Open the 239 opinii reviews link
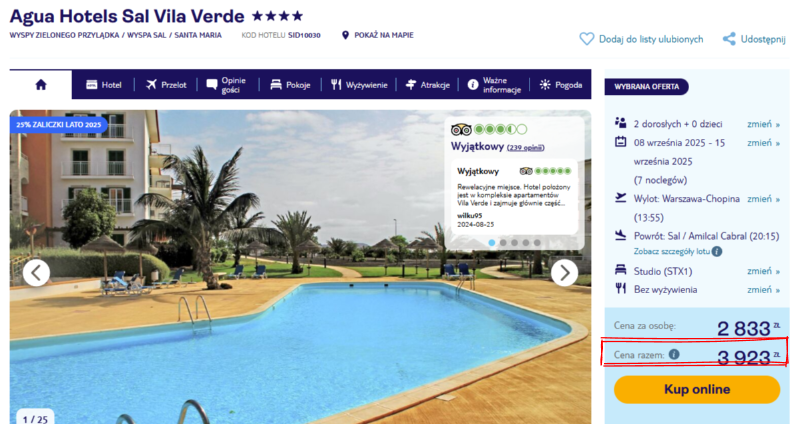Image resolution: width=796 pixels, height=424 pixels. [525, 148]
